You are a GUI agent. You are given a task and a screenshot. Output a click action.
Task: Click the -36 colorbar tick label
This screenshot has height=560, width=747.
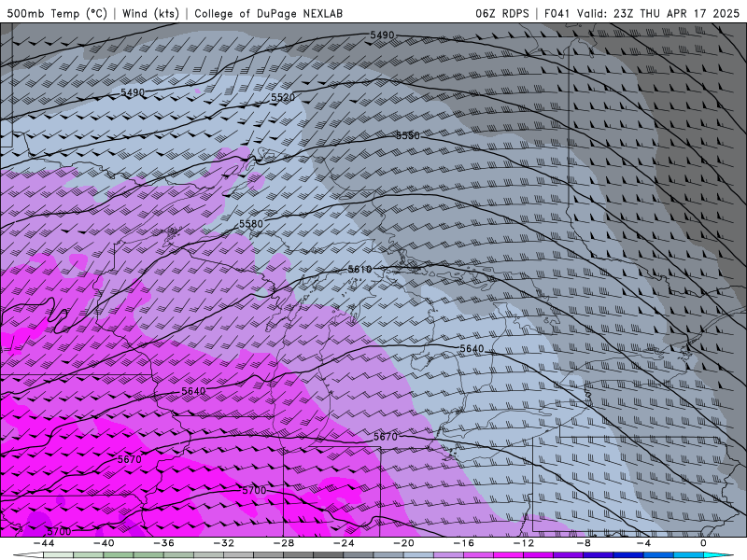pyautogui.click(x=164, y=543)
